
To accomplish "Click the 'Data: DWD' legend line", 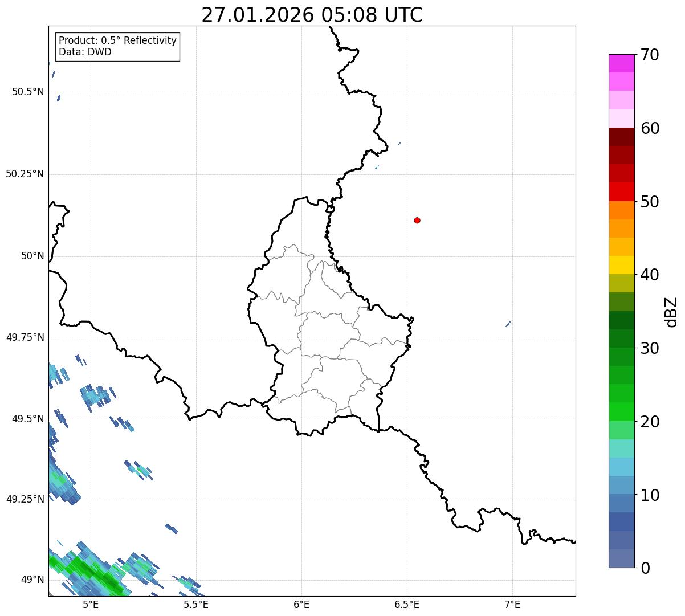I will pos(85,52).
